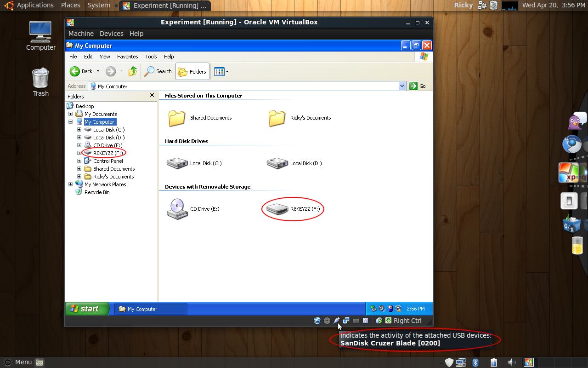Click the mouse integration indicator icon
The image size is (588, 368).
[x=379, y=321]
